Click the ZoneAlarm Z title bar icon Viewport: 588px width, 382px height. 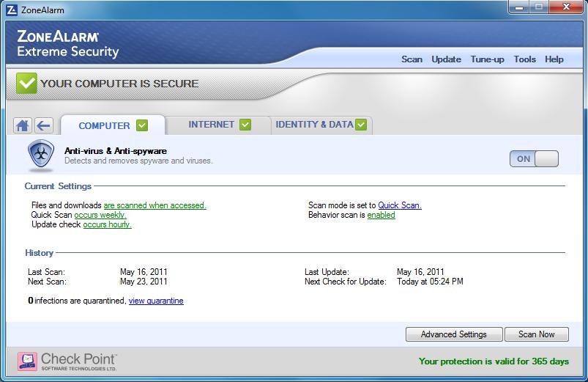pyautogui.click(x=12, y=10)
